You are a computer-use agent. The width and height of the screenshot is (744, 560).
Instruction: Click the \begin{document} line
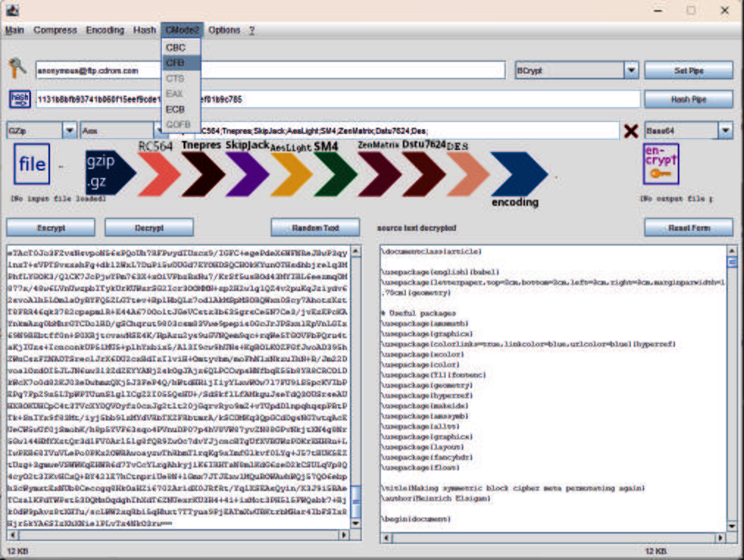click(415, 519)
